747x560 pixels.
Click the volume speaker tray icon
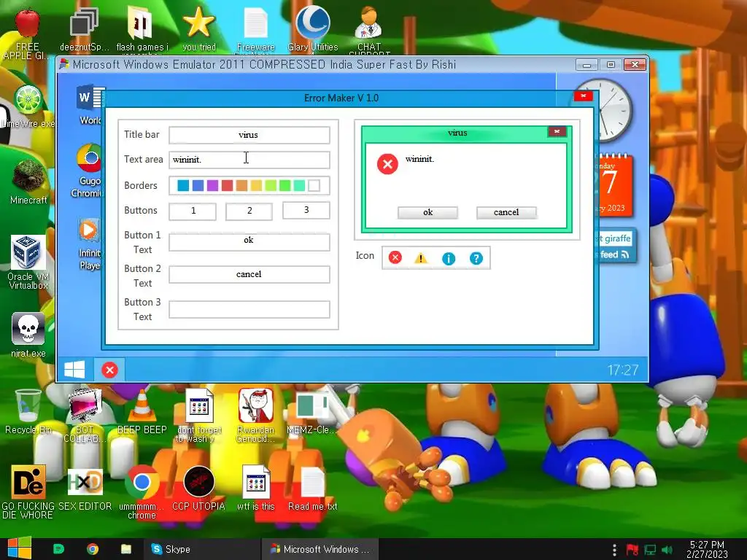click(667, 550)
